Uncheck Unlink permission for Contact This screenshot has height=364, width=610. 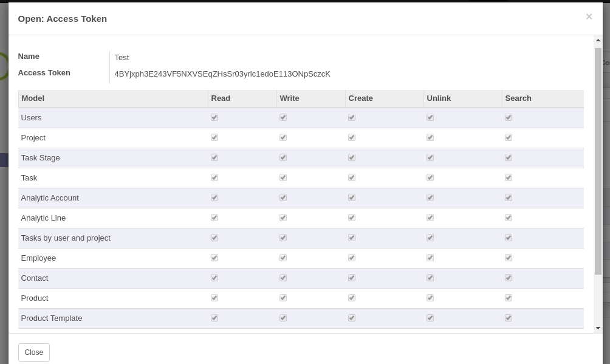[x=430, y=277]
